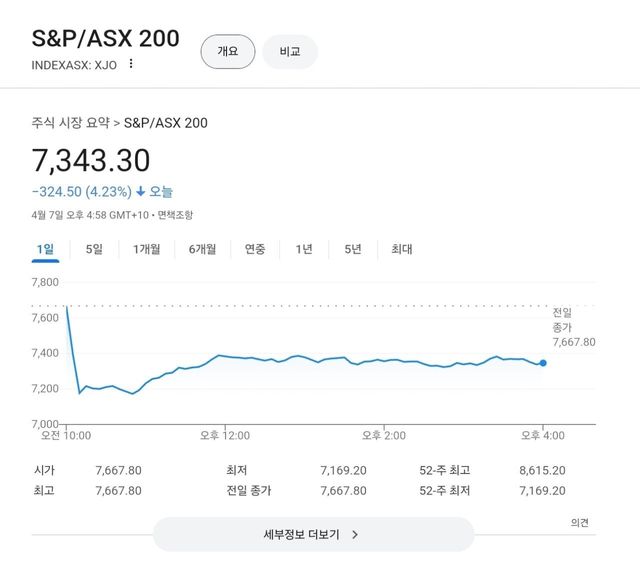
Task: Click the down arrow beside 오늘
Action: point(141,191)
